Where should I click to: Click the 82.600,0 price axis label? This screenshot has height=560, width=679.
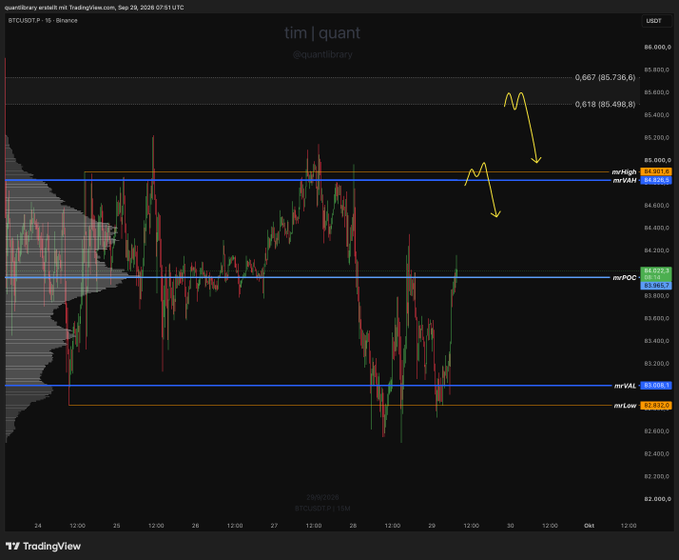click(x=657, y=431)
